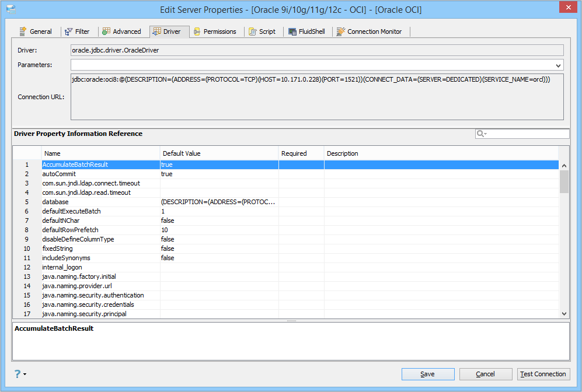Screen dimensions: 582x392
Task: Click the Save button
Action: 427,374
